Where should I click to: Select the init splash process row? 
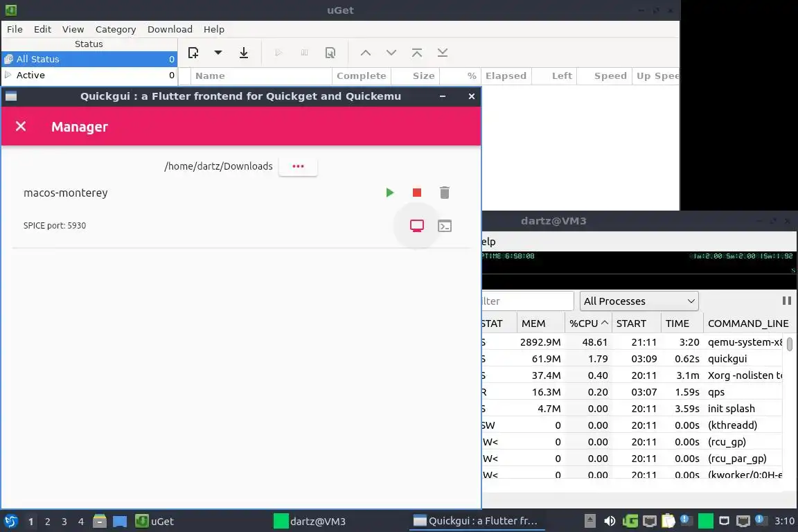pos(632,408)
